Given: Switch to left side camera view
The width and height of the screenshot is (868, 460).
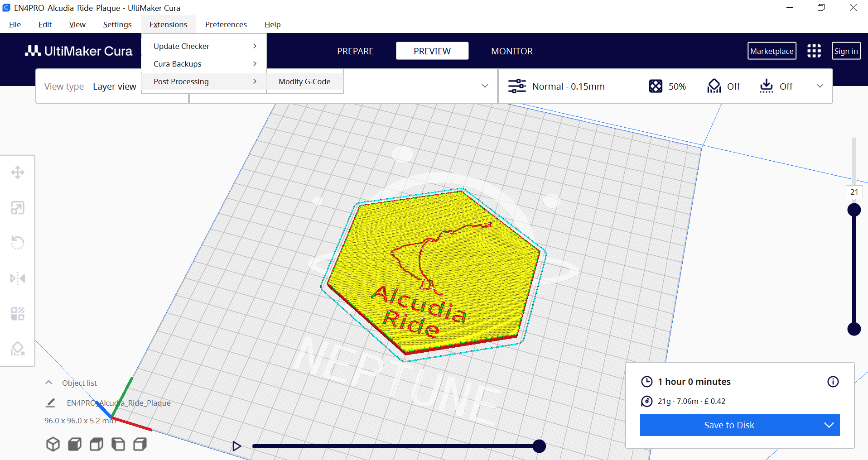Looking at the screenshot, I should (118, 444).
